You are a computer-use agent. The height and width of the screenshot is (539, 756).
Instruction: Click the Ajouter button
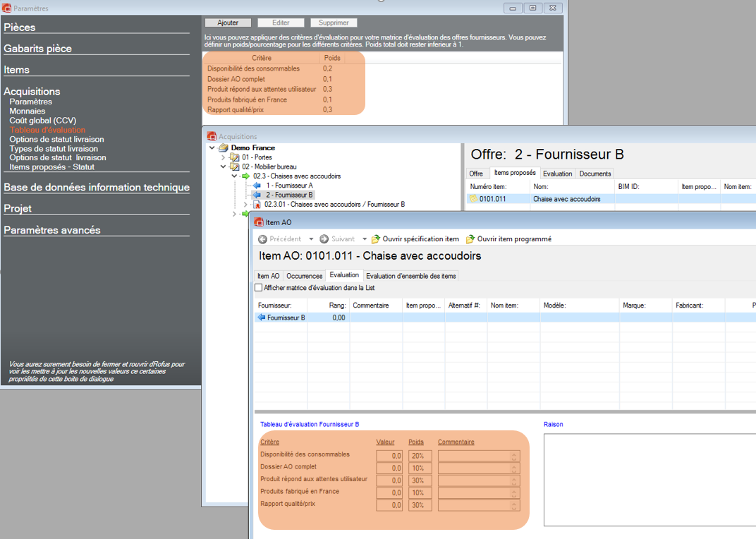click(228, 23)
